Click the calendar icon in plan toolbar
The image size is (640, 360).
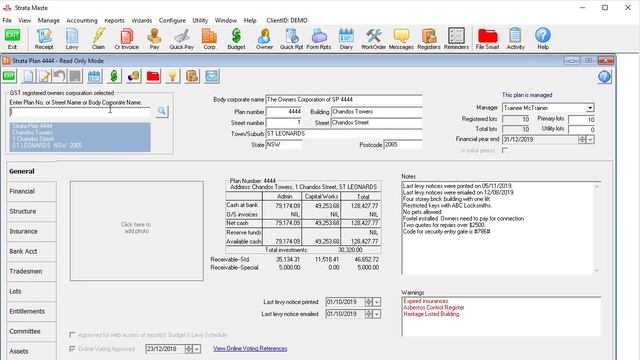point(94,76)
